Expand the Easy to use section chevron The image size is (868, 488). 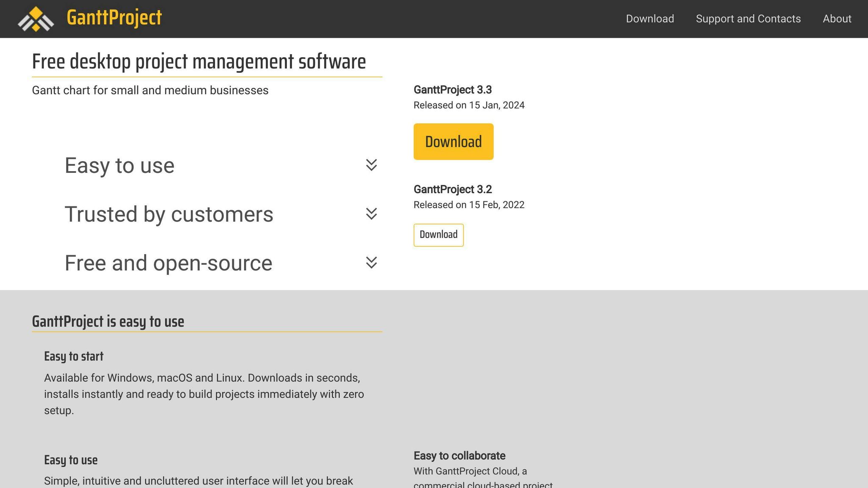(x=371, y=165)
